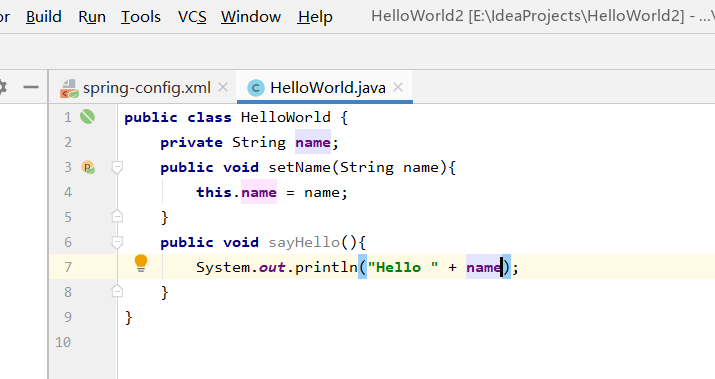This screenshot has width=715, height=379.
Task: Click the Spring bean icon on line 1
Action: pos(88,117)
